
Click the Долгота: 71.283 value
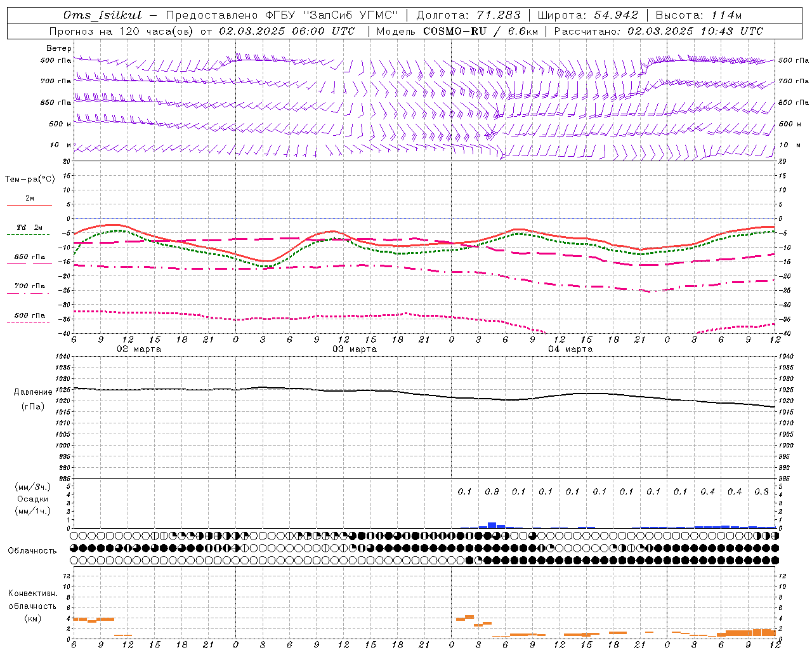pyautogui.click(x=468, y=15)
